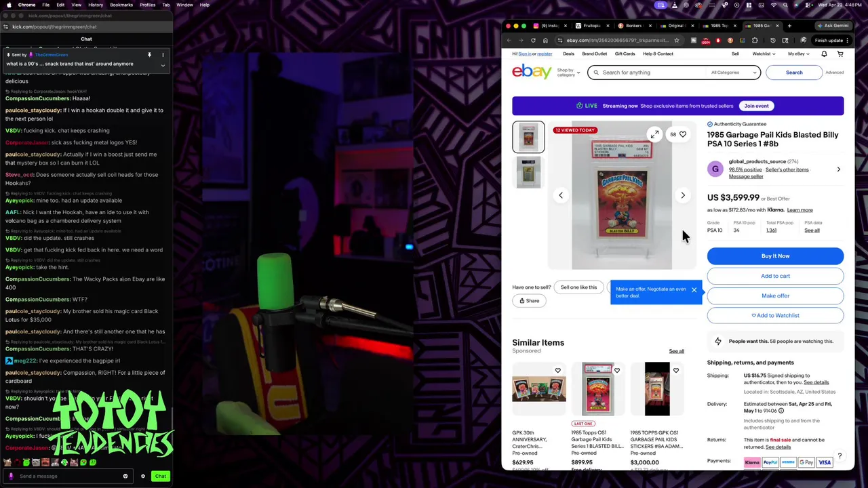868x488 pixels.
Task: Open the eBay notifications bell
Action: pos(824,54)
